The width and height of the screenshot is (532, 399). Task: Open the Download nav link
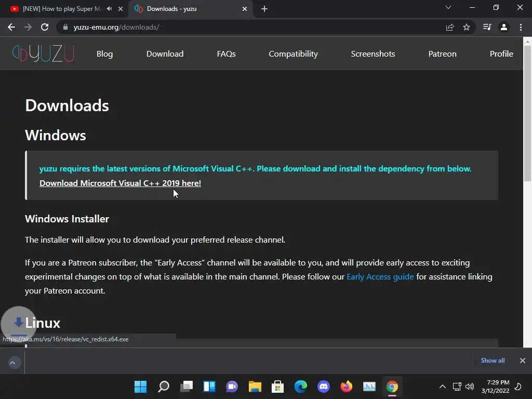click(x=165, y=54)
